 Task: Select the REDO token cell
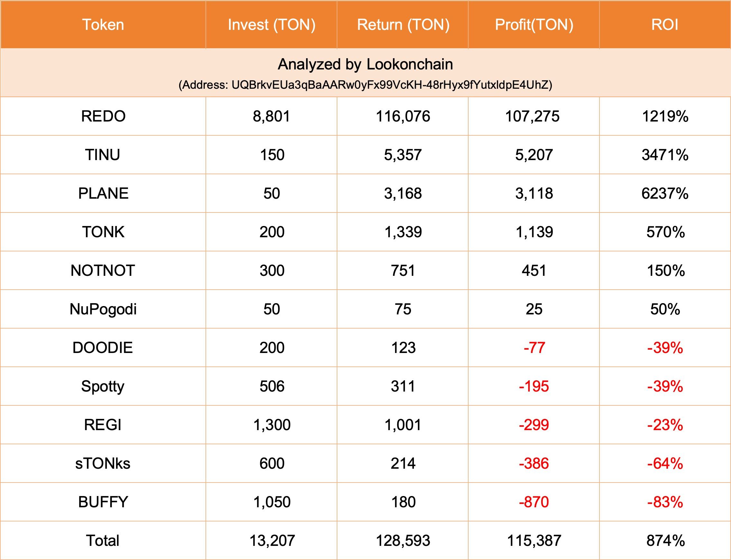[103, 116]
